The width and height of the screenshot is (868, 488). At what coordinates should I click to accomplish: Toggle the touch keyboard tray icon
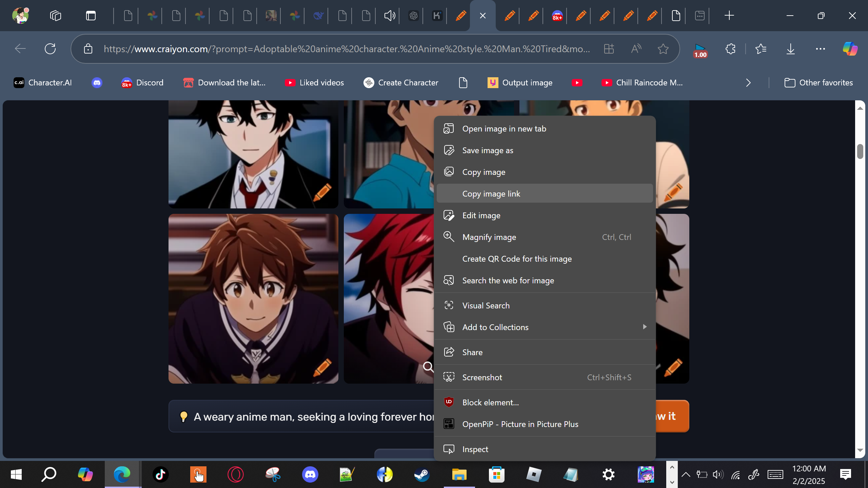coord(775,474)
